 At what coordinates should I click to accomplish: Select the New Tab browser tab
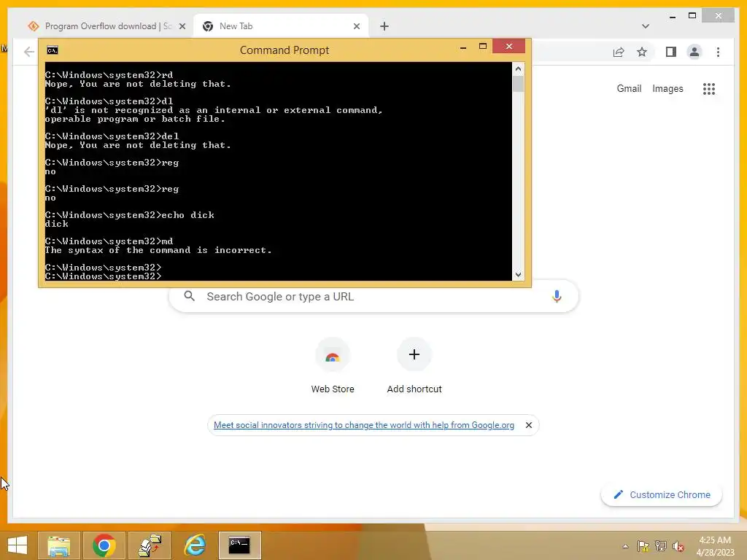[x=281, y=26]
